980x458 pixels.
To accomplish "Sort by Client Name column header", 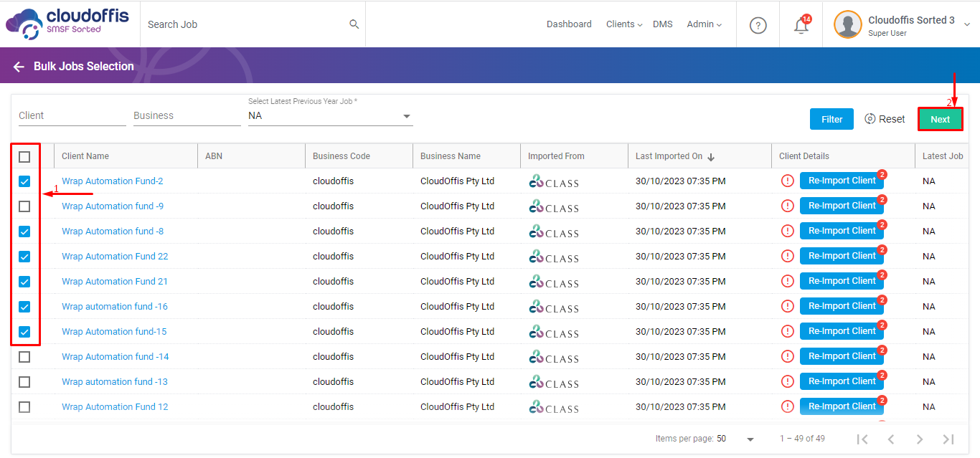I will point(85,156).
